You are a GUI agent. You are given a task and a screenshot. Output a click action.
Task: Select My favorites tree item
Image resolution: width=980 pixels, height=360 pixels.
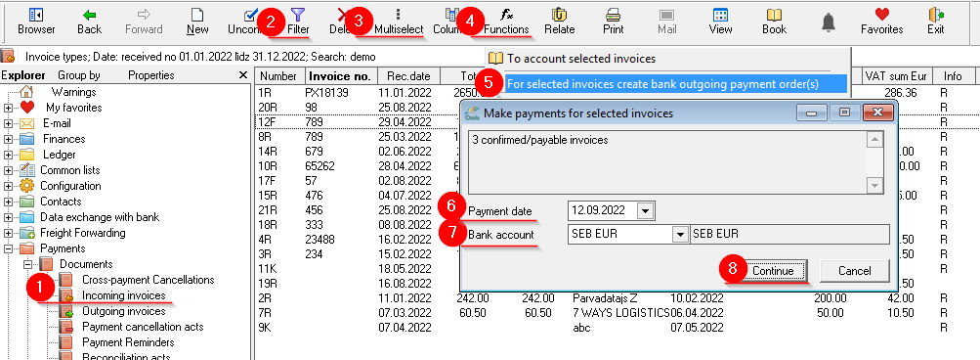[x=73, y=108]
